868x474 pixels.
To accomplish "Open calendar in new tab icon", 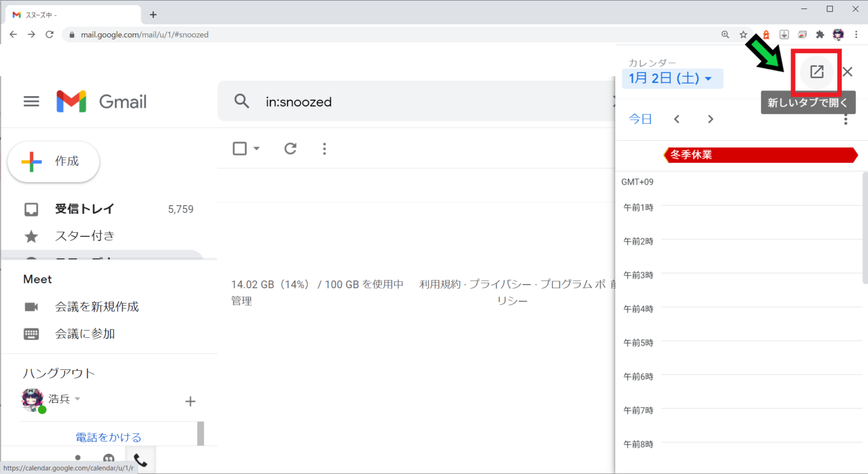I will pos(817,72).
